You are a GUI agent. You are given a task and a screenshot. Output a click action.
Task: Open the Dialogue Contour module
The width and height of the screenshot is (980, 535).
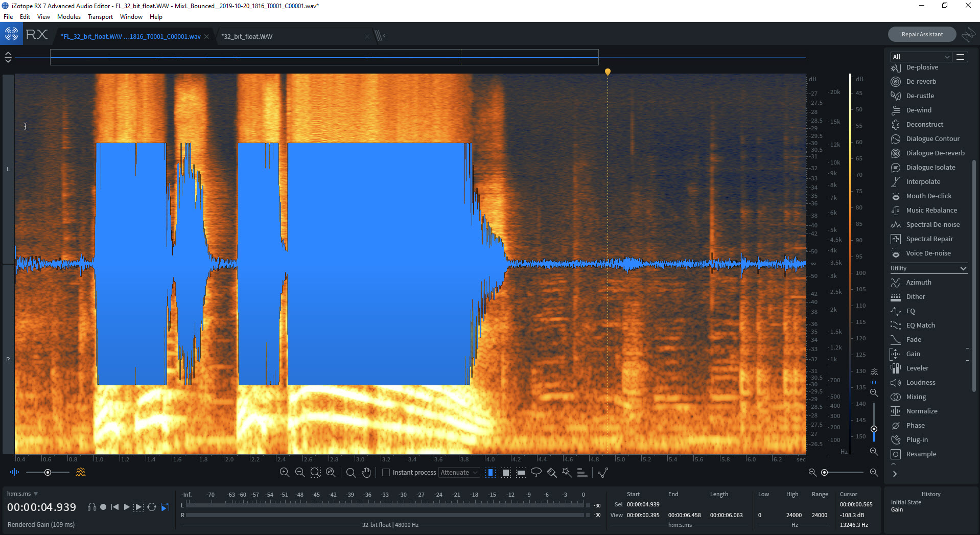point(928,138)
